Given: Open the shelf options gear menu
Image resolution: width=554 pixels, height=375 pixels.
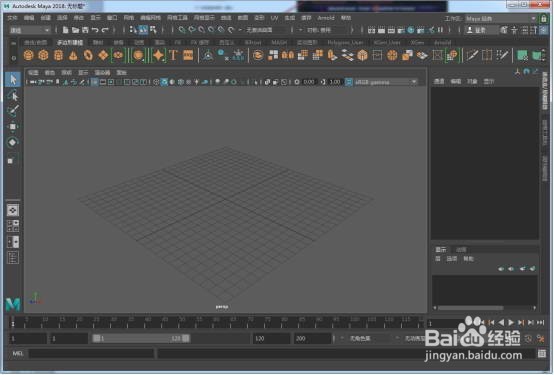Looking at the screenshot, I should (13, 57).
